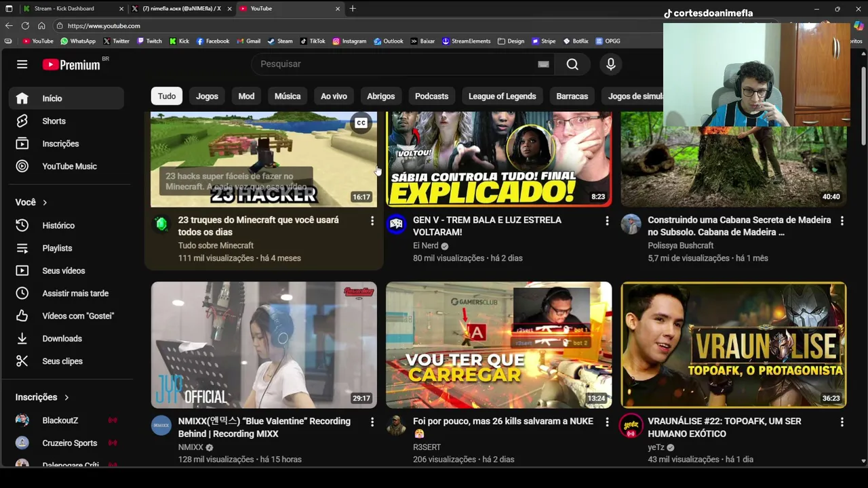Open Tudo sobre Minecraft channel link
Image resolution: width=868 pixels, height=488 pixels.
216,245
